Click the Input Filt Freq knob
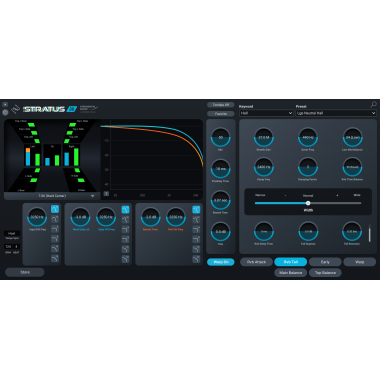The width and height of the screenshot is (380, 380). click(37, 217)
